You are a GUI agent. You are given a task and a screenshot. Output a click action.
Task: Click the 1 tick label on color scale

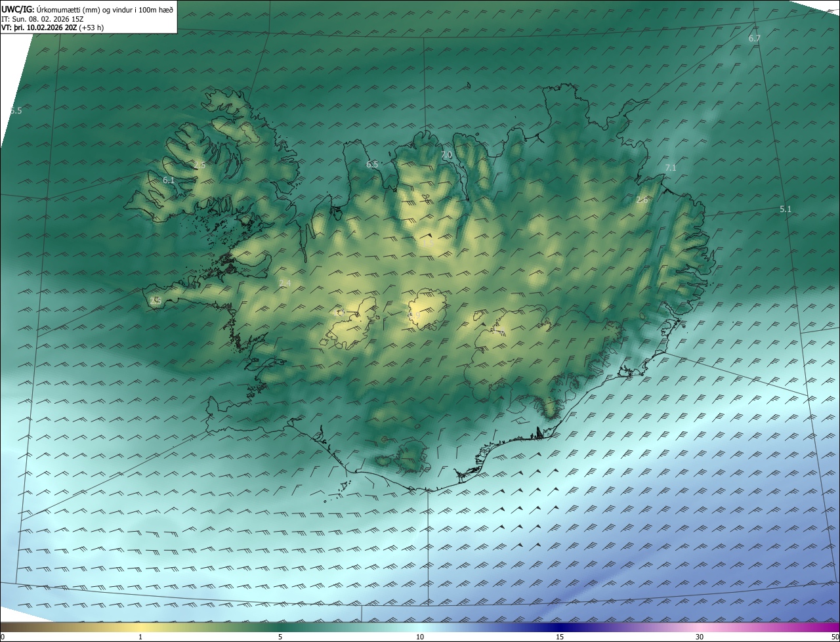pos(140,637)
